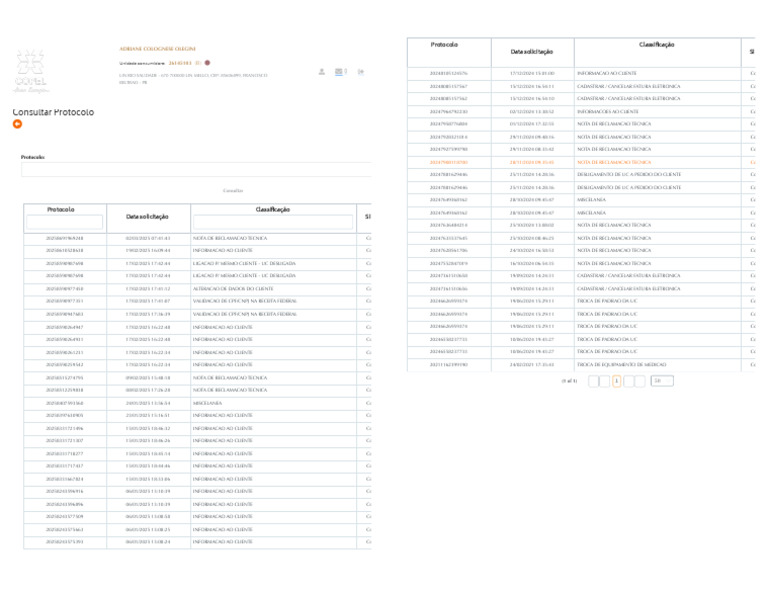Go to the last page in paginator
The height and width of the screenshot is (594, 768).
coord(640,381)
